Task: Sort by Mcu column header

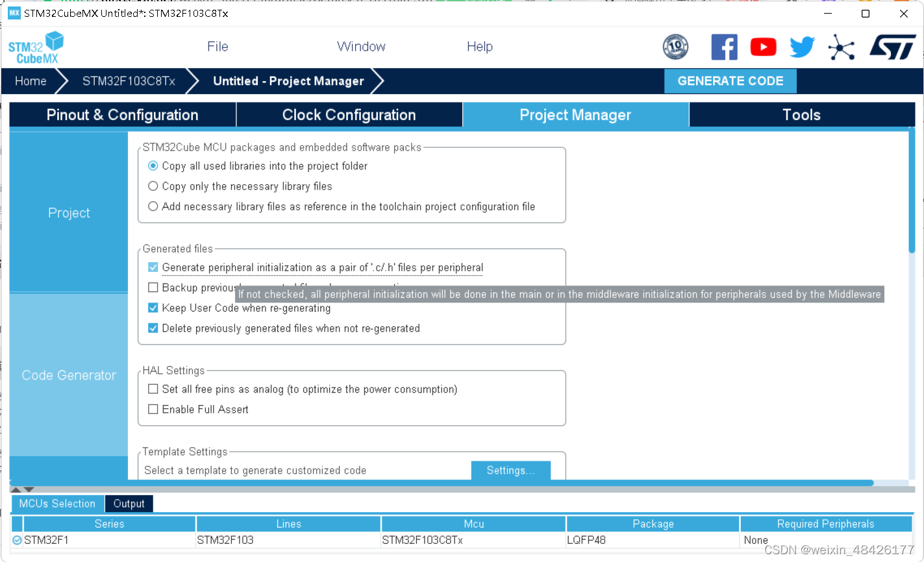Action: 473,524
